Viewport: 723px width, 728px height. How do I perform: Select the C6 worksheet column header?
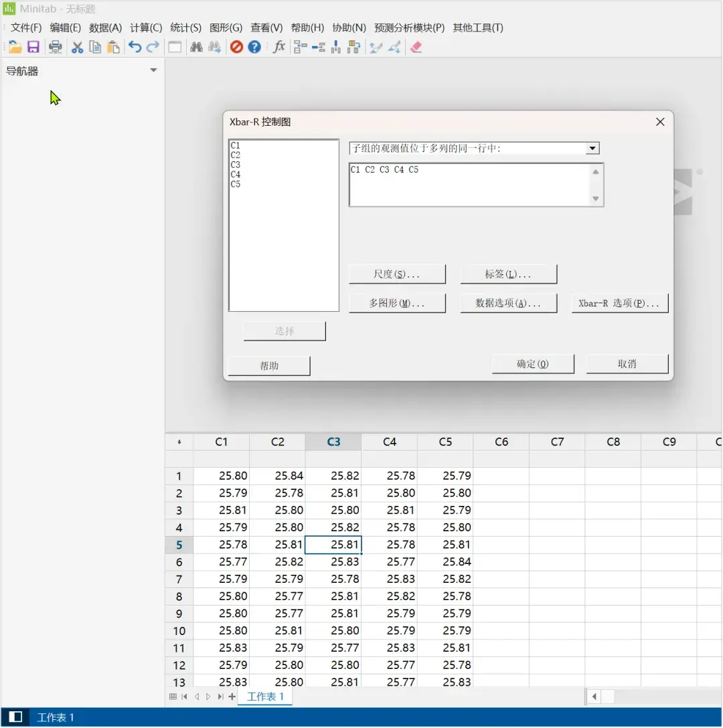pyautogui.click(x=501, y=442)
